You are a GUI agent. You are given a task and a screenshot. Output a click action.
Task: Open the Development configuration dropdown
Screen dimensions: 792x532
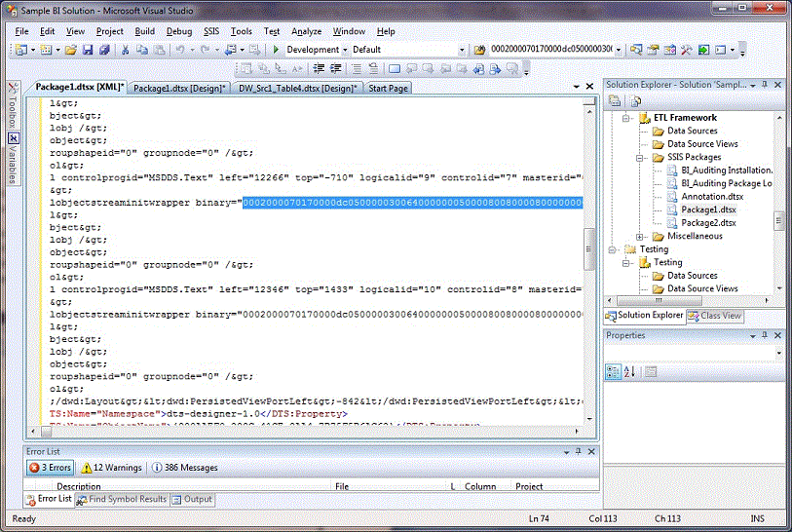tap(345, 50)
